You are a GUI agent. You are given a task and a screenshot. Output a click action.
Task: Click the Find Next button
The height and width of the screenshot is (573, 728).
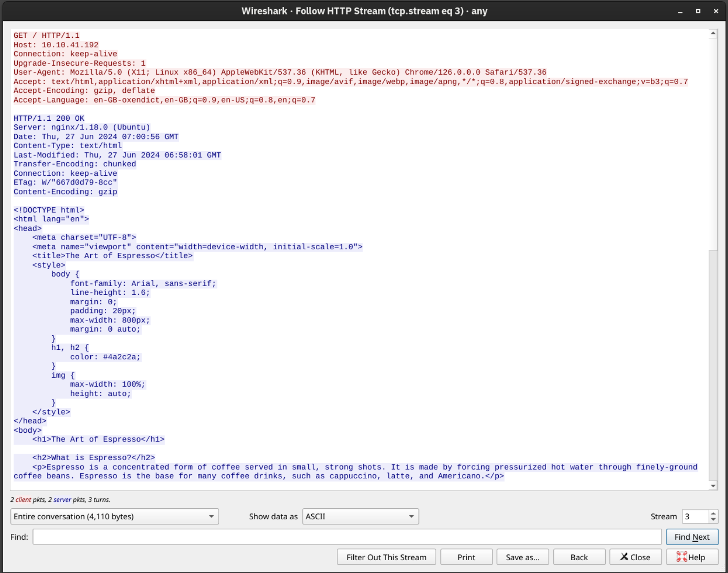click(692, 537)
